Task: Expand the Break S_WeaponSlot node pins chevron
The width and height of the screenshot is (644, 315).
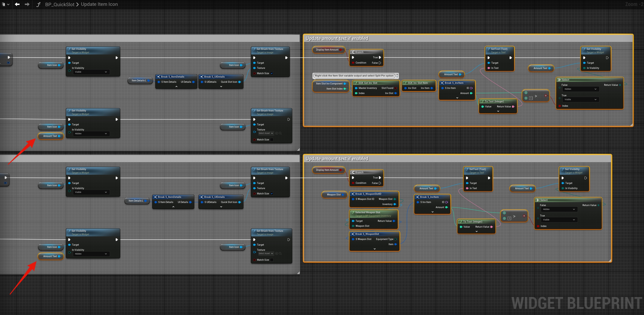Action: pyautogui.click(x=375, y=249)
